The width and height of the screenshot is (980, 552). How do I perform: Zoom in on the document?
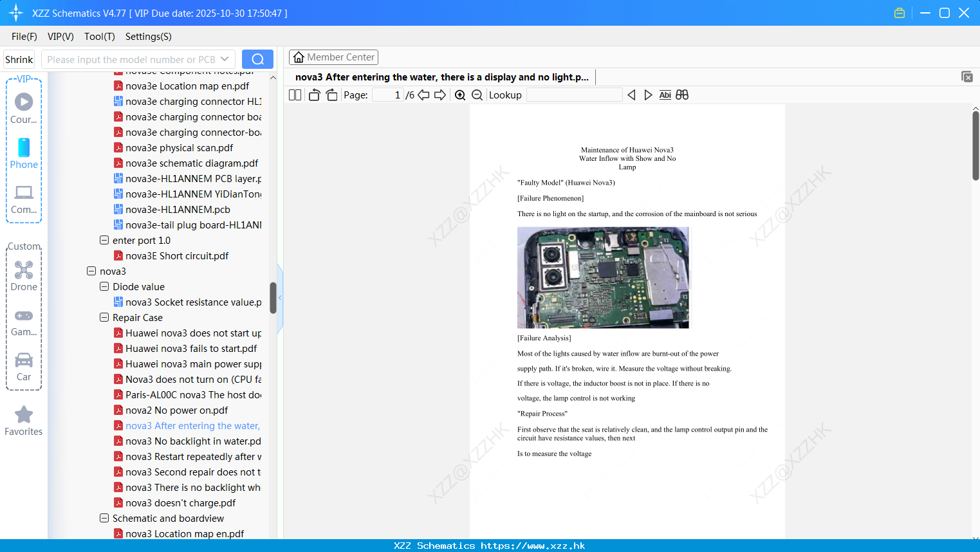click(460, 95)
